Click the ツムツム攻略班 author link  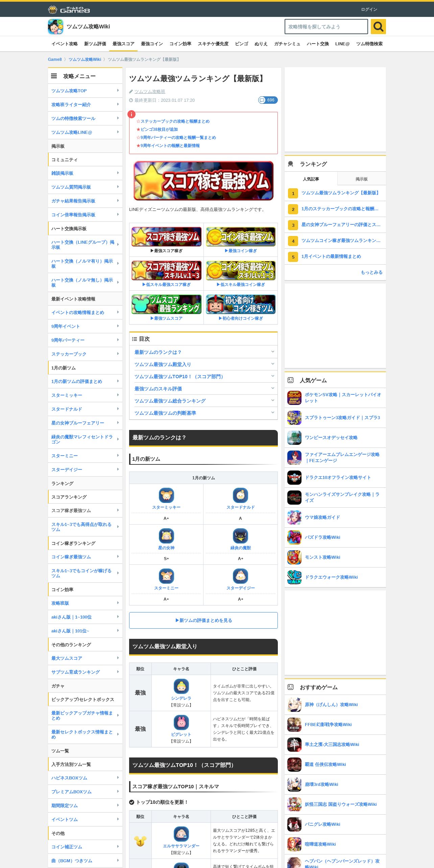150,91
